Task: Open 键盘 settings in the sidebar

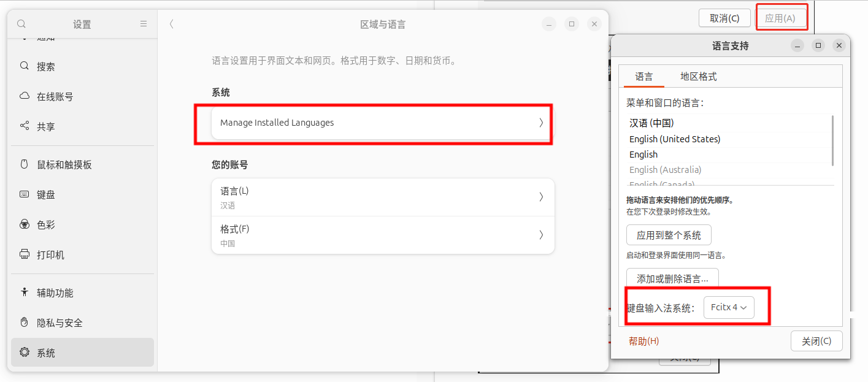Action: (x=46, y=194)
